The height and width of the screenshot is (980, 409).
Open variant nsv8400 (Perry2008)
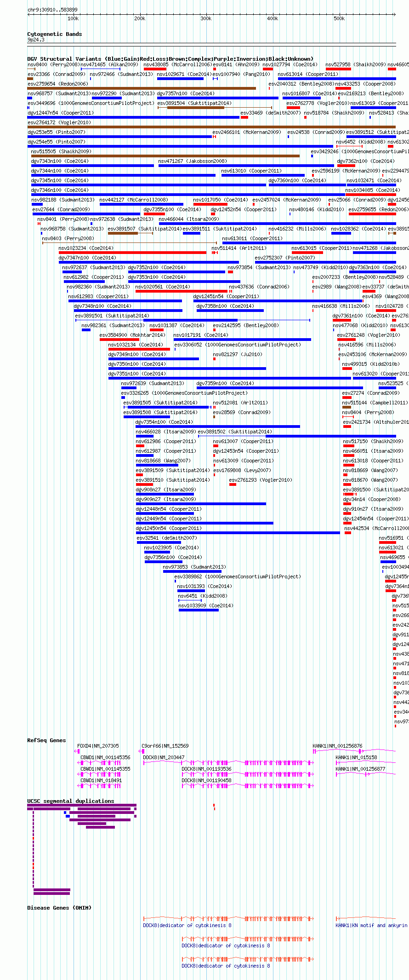point(53,64)
